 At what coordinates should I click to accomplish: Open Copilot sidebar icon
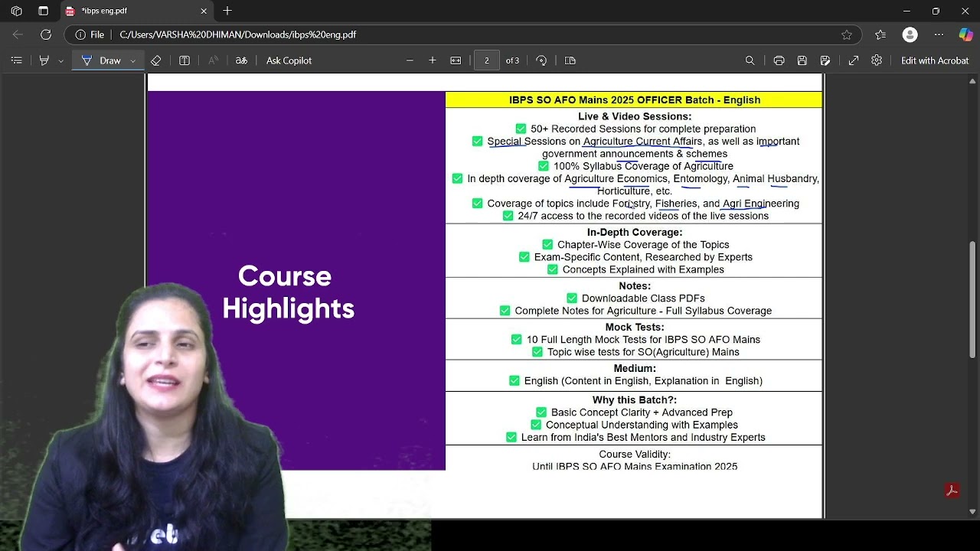tap(965, 34)
